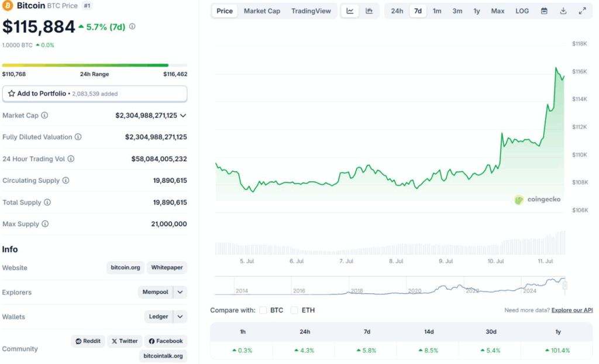Viewport: 599px width, 364px height.
Task: Select 1y time range
Action: coord(477,11)
